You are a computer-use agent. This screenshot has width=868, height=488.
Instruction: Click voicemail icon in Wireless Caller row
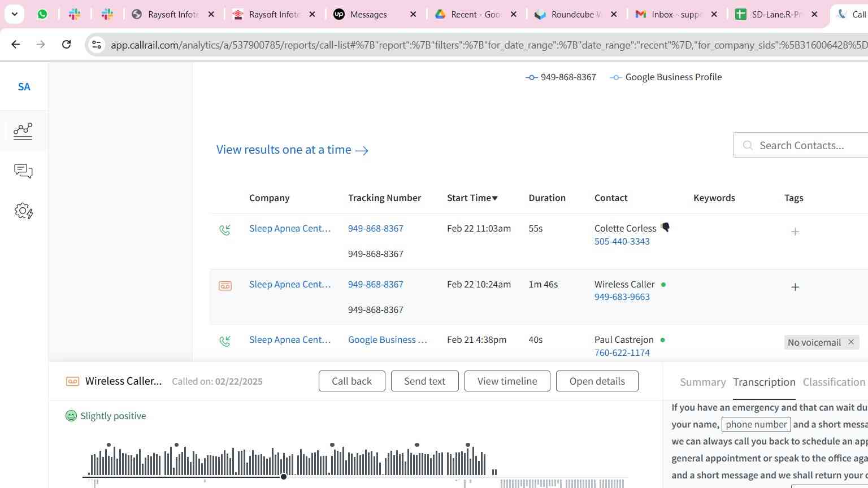pos(225,286)
